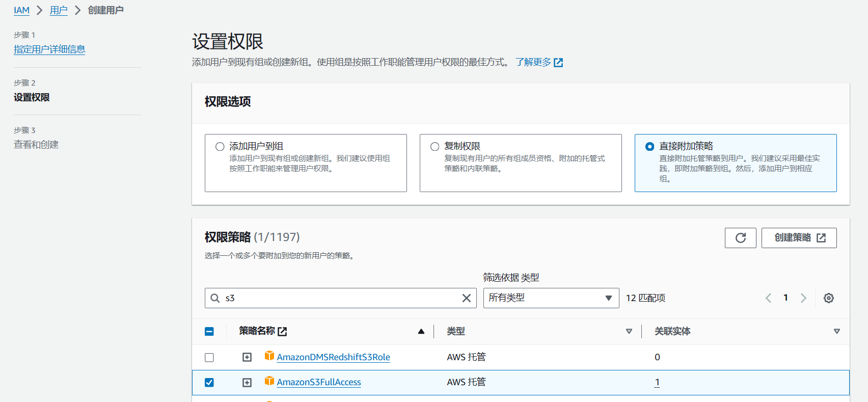Viewport: 868px width, 402px height.
Task: Sort by the 关联实体 column arrow
Action: tap(836, 332)
